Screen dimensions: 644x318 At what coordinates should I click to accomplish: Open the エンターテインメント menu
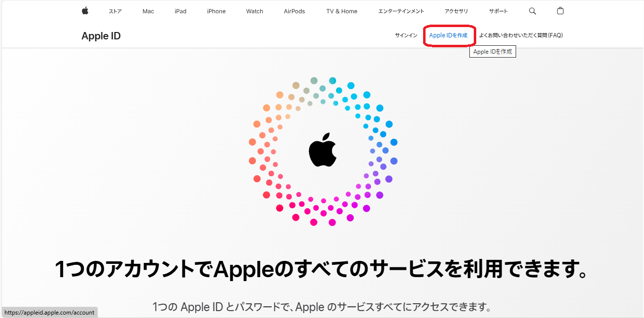[401, 11]
